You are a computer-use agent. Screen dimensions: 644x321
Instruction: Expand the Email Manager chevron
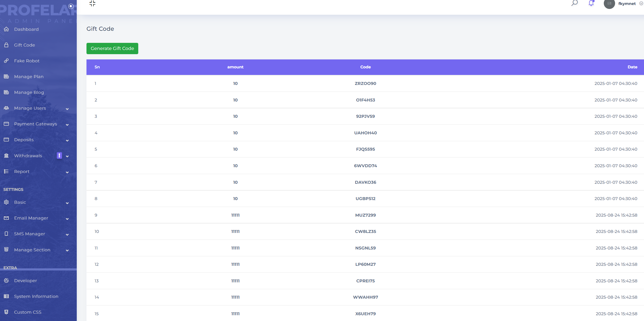coord(67,219)
